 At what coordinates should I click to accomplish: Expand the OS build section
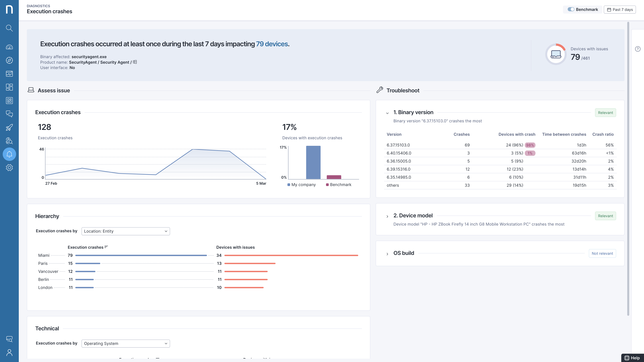click(x=387, y=254)
